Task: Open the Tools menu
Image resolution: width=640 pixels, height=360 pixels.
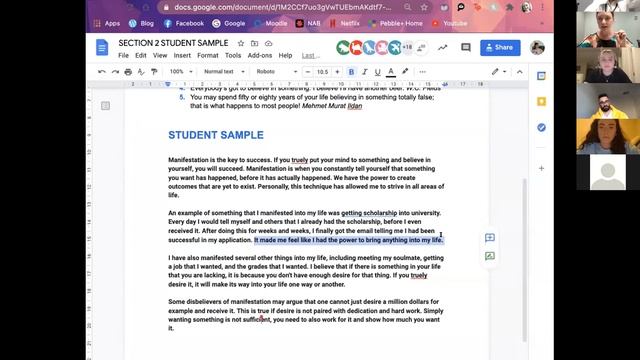Action: tap(233, 56)
